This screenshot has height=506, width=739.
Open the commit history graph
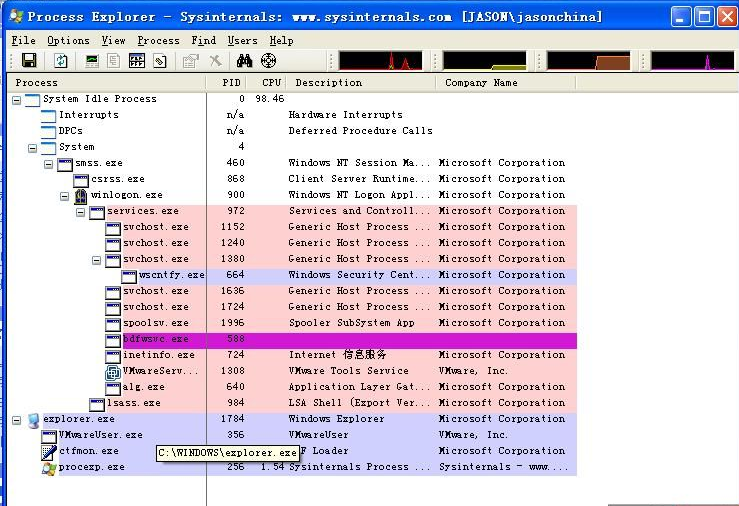484,61
